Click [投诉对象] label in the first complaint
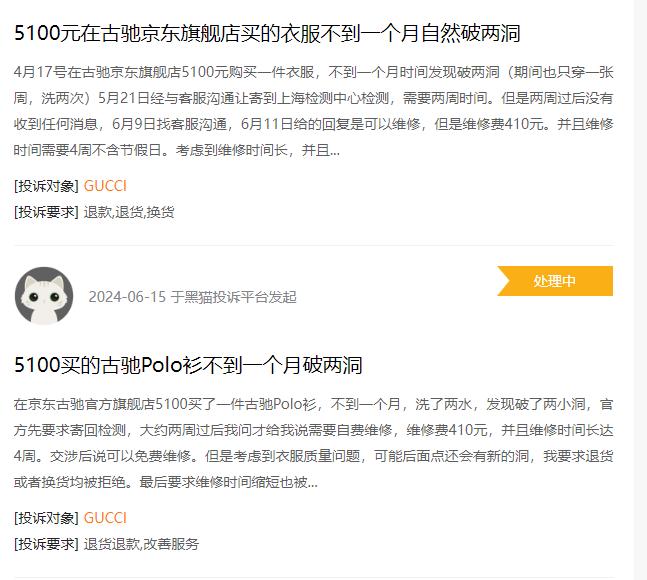 click(46, 186)
